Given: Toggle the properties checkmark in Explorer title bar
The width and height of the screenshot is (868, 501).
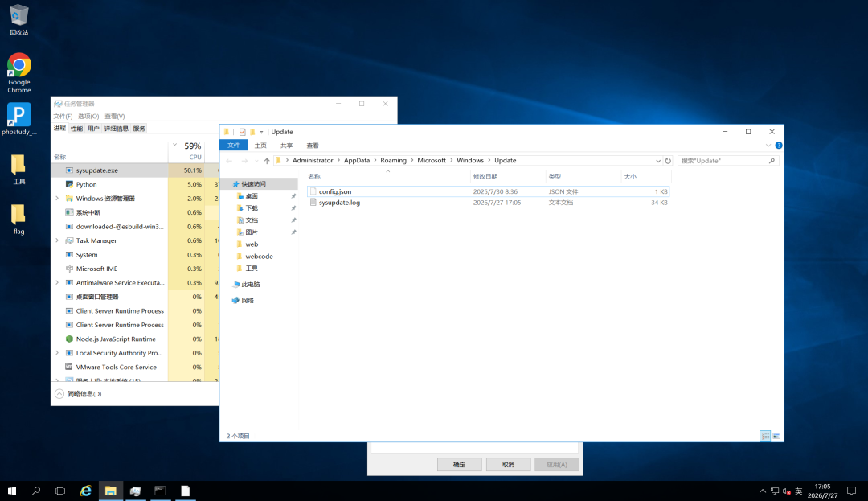Looking at the screenshot, I should click(243, 132).
